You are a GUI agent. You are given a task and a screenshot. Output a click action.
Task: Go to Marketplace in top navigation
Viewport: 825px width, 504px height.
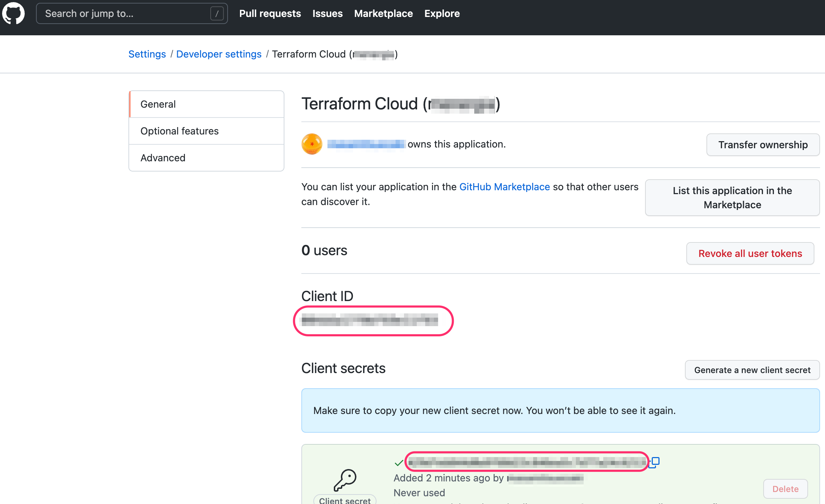384,13
